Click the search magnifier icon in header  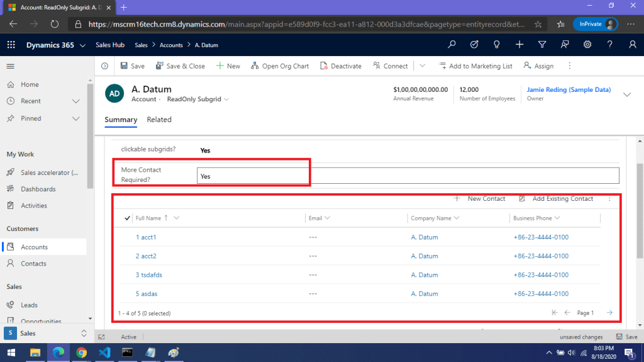tap(452, 45)
